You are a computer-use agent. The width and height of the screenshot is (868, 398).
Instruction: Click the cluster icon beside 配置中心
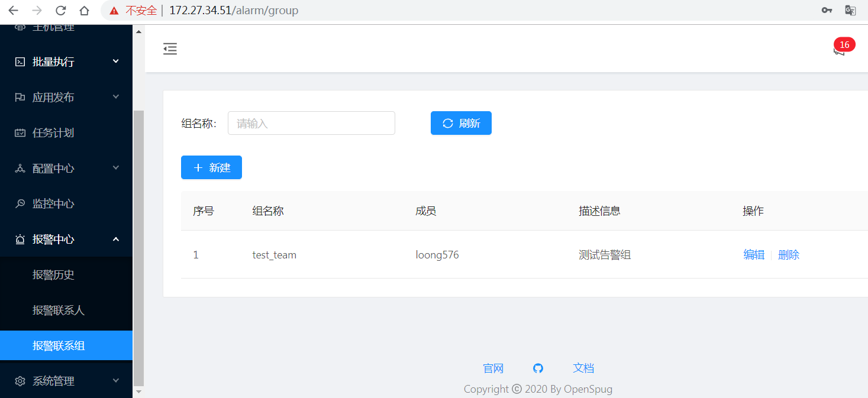(20, 168)
